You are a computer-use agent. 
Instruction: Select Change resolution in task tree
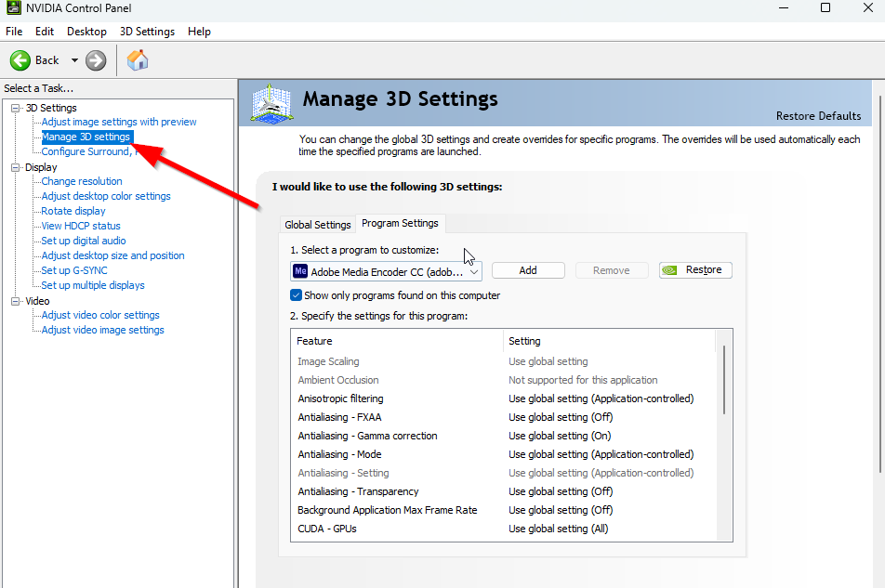click(82, 181)
